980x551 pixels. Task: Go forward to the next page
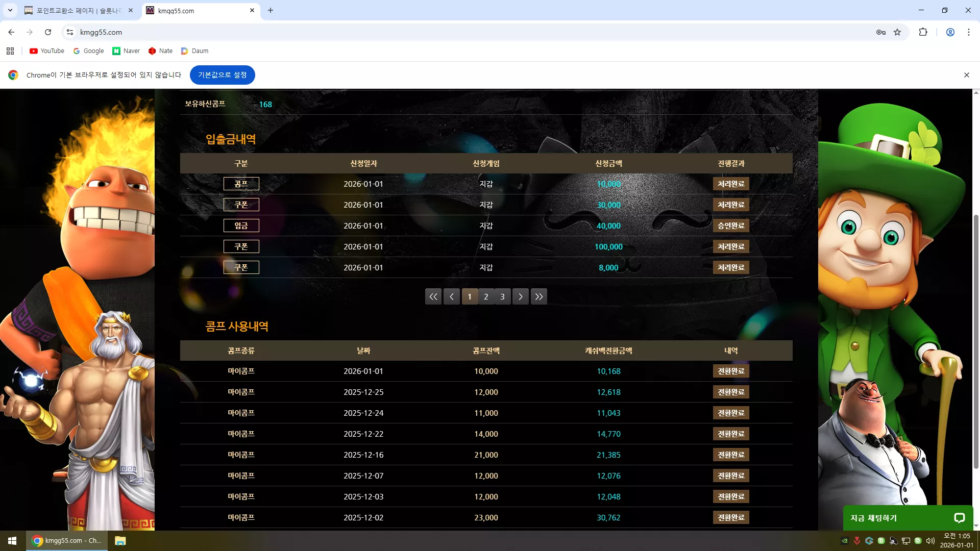click(x=30, y=32)
